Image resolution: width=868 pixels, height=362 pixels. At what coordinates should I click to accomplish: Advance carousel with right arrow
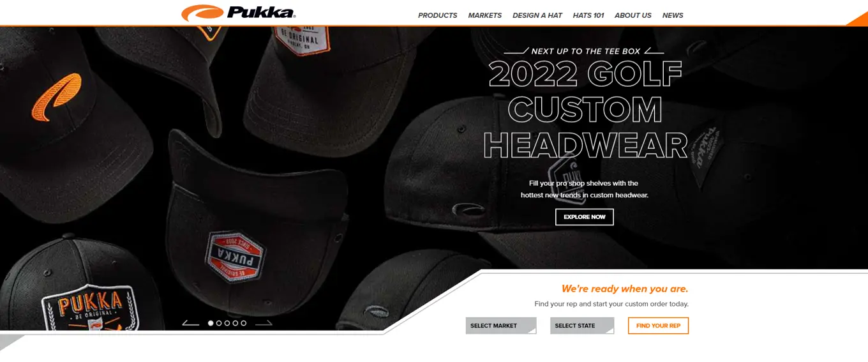[x=264, y=323]
